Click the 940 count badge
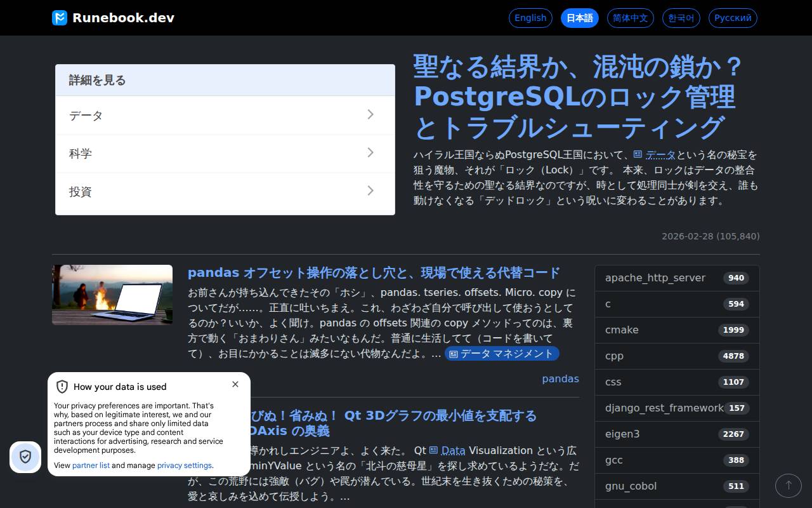Screen dimensions: 812x508 [736, 278]
